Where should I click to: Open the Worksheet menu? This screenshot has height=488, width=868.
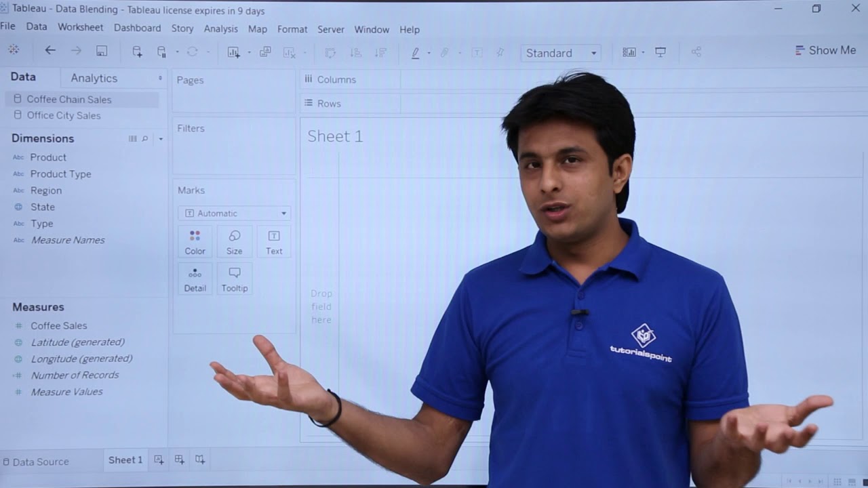(x=80, y=27)
